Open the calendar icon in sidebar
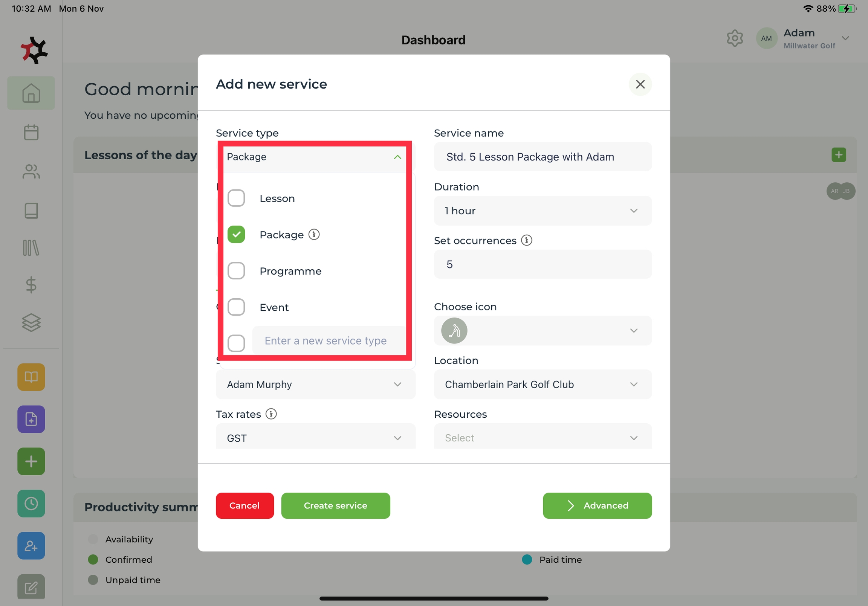This screenshot has height=606, width=868. pyautogui.click(x=31, y=132)
